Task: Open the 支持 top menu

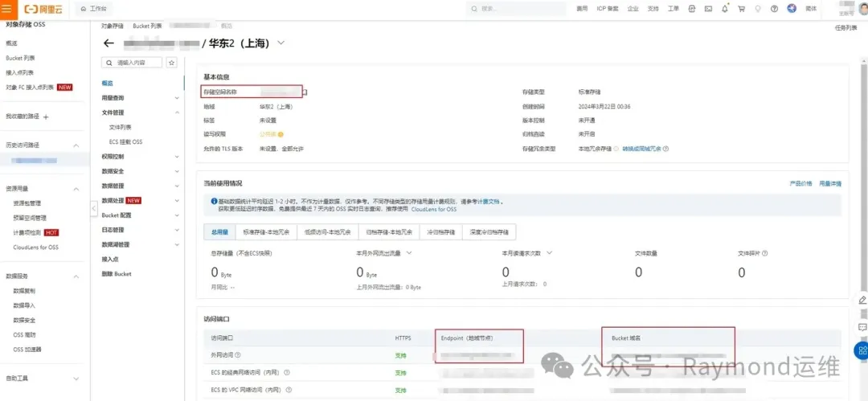Action: pyautogui.click(x=653, y=10)
